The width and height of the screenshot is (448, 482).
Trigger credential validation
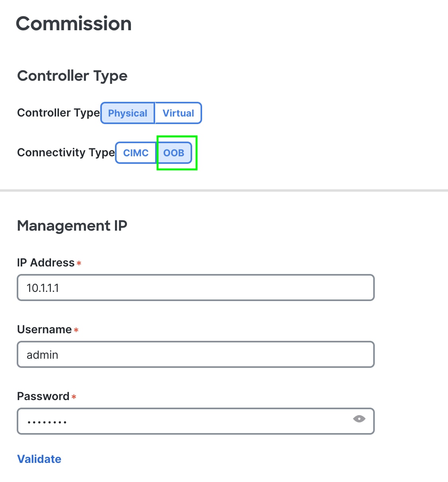39,459
